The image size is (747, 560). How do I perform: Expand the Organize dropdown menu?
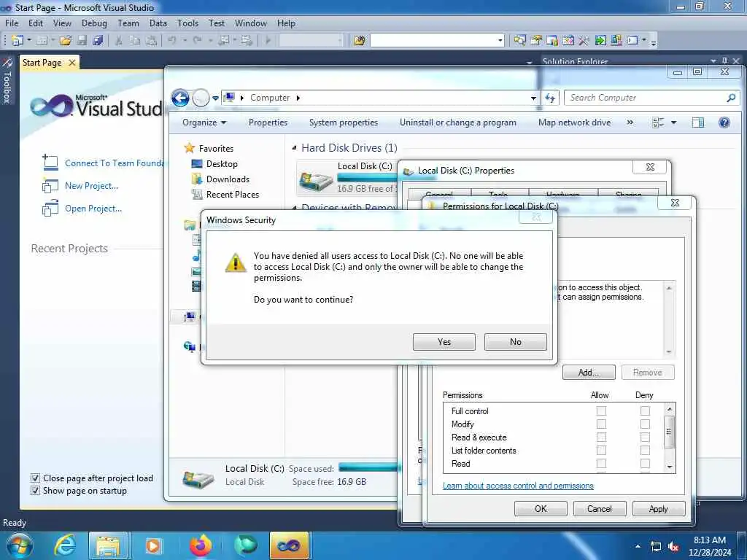(204, 122)
